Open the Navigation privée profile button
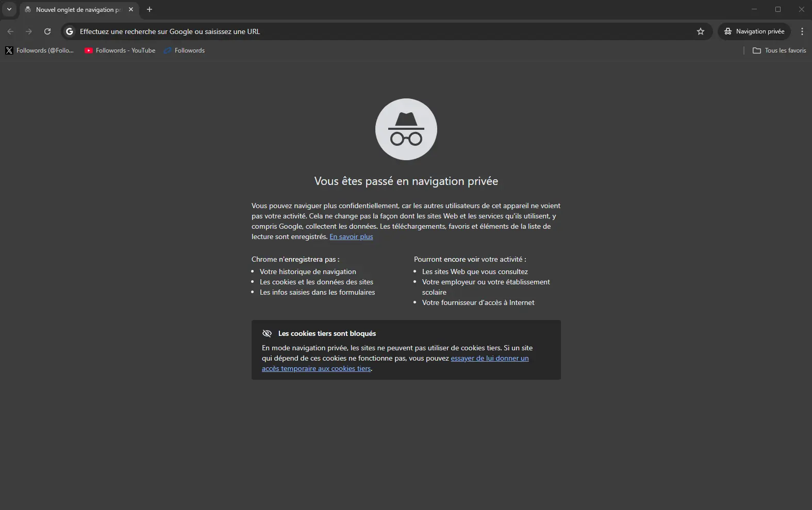This screenshot has height=510, width=812. click(x=754, y=31)
